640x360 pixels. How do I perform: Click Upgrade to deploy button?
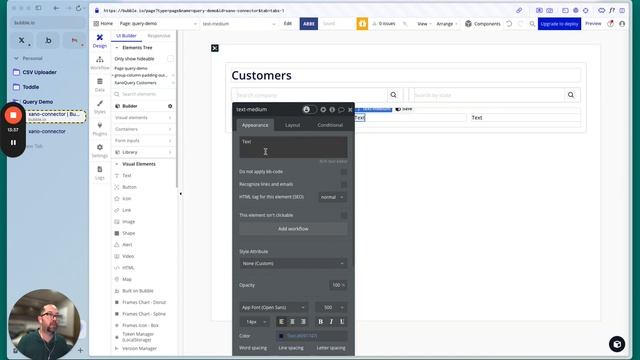pyautogui.click(x=559, y=24)
